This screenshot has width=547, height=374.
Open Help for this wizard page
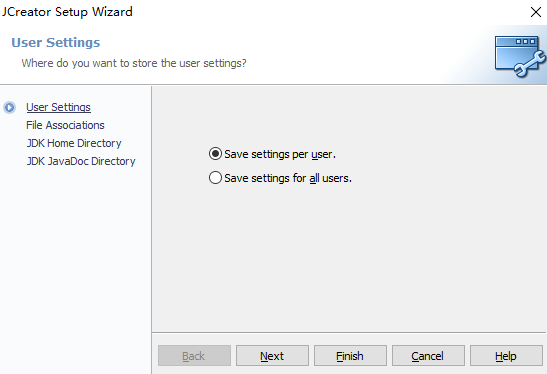pyautogui.click(x=506, y=356)
